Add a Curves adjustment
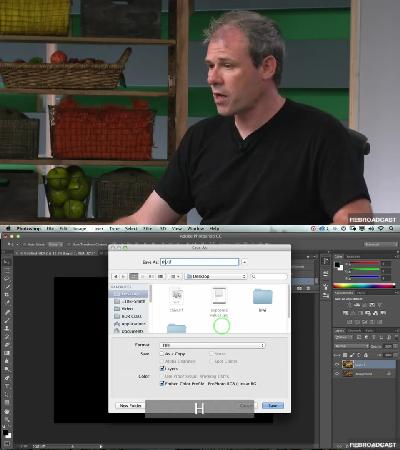The height and width of the screenshot is (450, 400). point(364,305)
